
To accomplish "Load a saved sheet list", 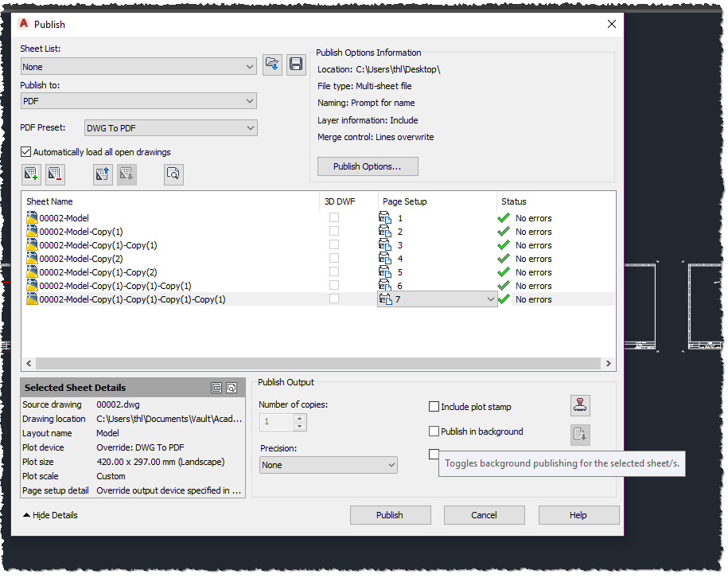I will pyautogui.click(x=272, y=64).
